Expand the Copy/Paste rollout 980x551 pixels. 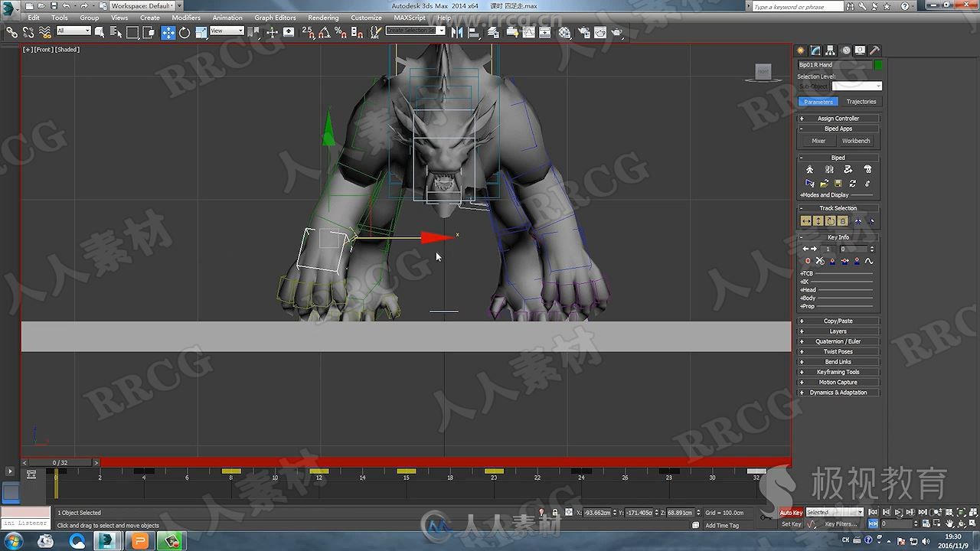(x=838, y=321)
